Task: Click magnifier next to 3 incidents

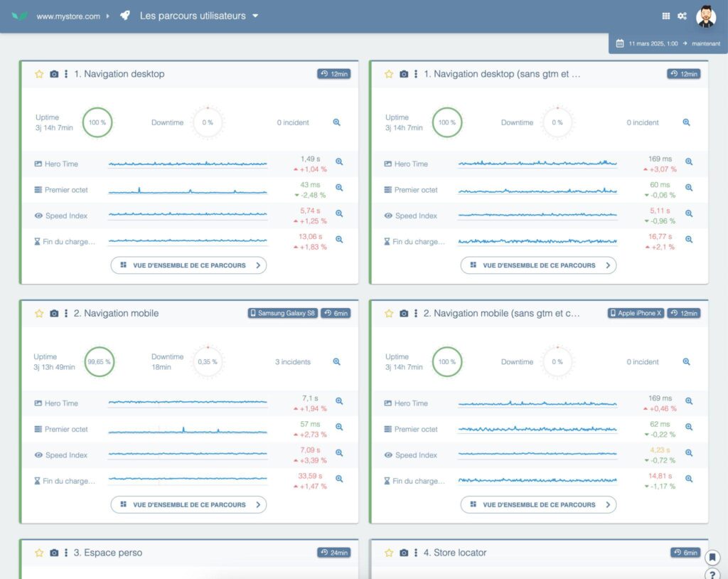Action: coord(337,362)
